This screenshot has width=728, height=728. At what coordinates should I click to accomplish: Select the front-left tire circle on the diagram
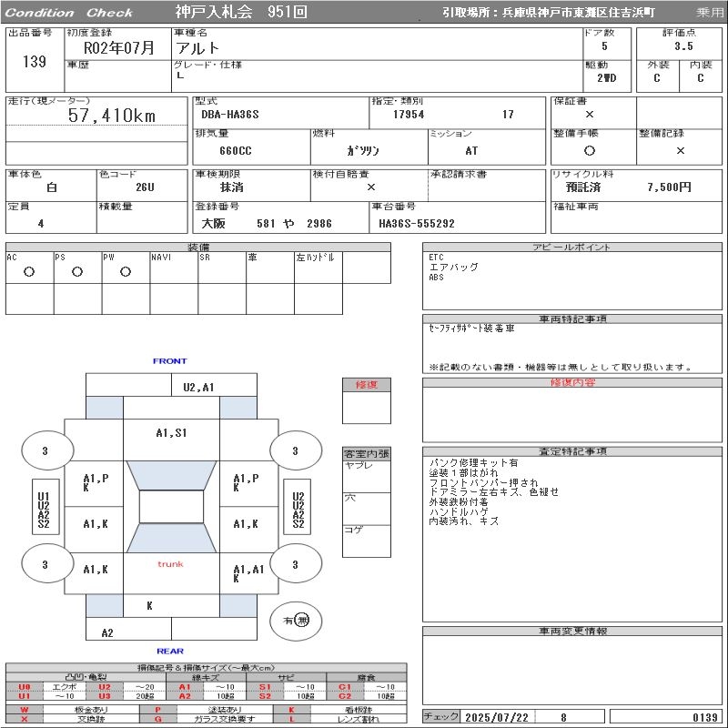(x=45, y=450)
